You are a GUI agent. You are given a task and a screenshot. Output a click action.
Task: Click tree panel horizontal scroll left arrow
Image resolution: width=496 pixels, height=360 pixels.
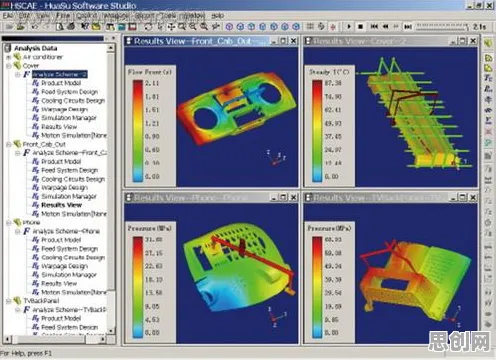coord(7,339)
